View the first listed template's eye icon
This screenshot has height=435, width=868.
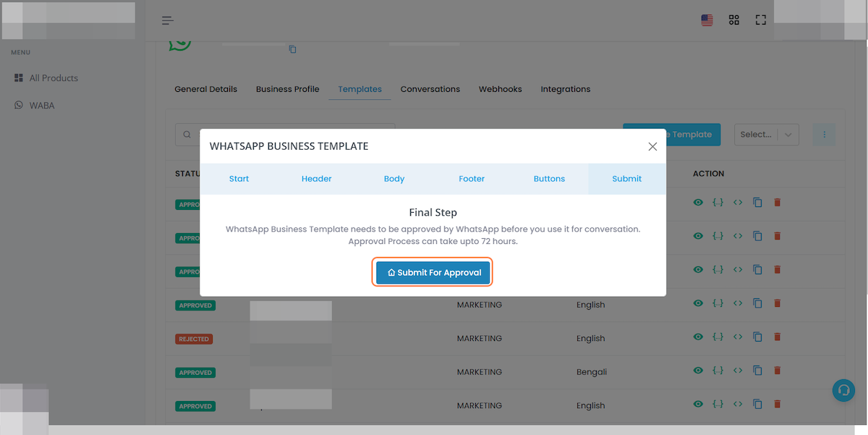coord(698,203)
